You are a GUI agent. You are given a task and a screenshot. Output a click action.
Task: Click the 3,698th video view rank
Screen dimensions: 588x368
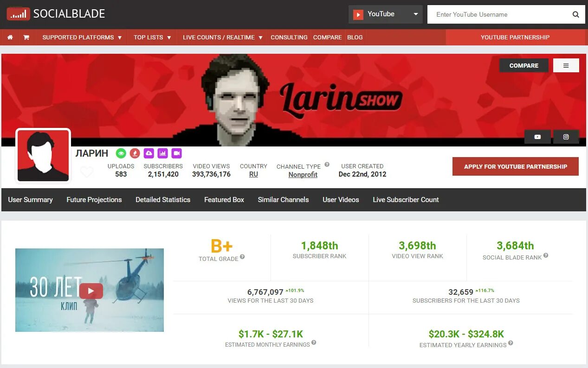[417, 246]
